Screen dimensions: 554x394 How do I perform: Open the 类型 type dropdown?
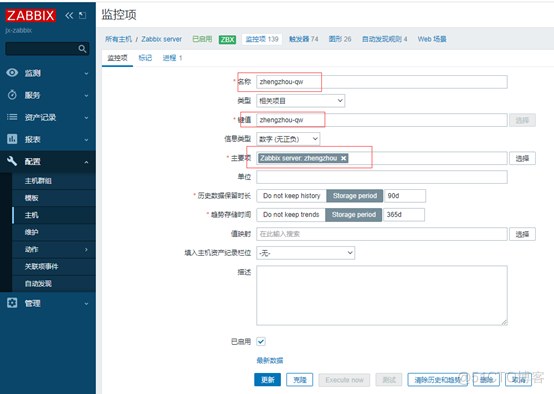(x=300, y=101)
